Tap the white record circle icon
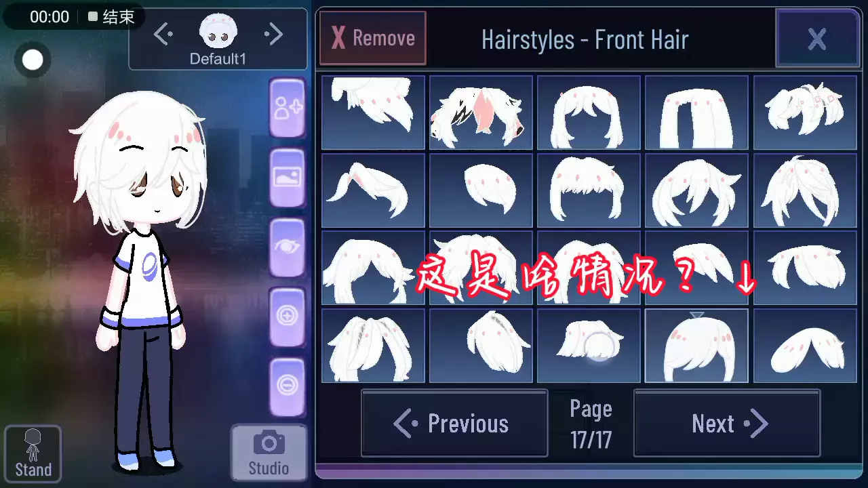The height and width of the screenshot is (488, 868). pyautogui.click(x=33, y=60)
